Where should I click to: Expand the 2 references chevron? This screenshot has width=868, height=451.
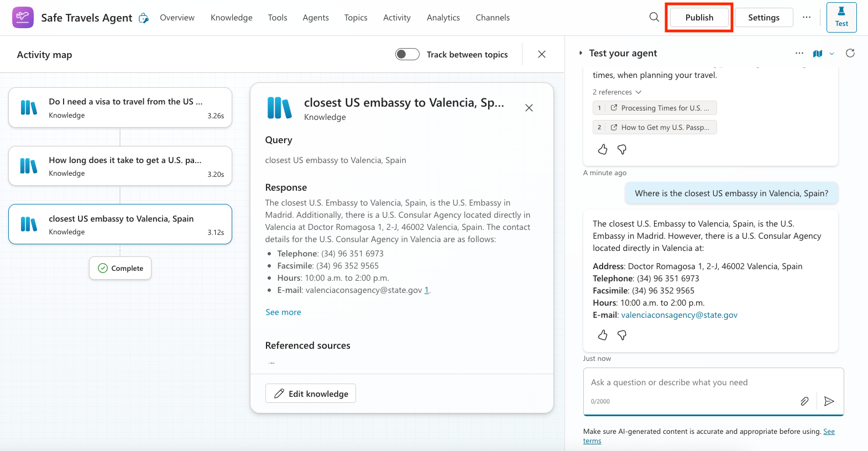[x=639, y=92]
